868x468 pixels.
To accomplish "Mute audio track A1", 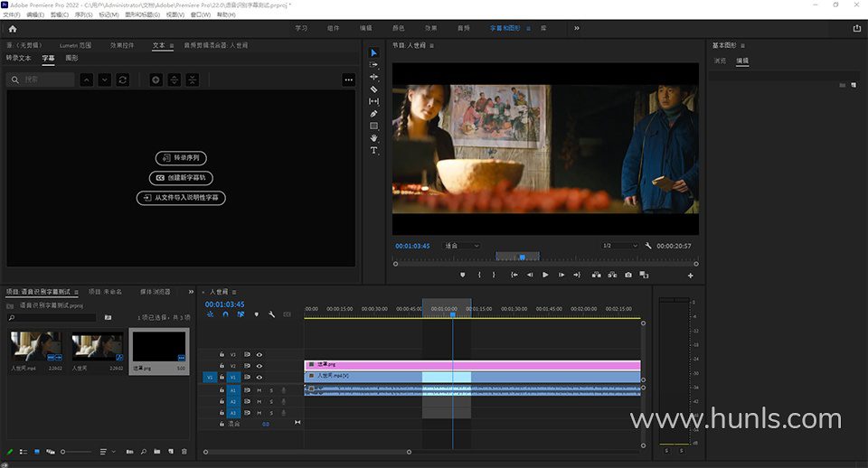I will pyautogui.click(x=259, y=390).
